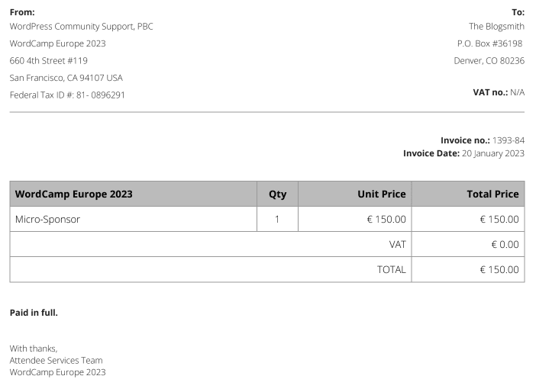Click the Qty column header

click(x=277, y=194)
